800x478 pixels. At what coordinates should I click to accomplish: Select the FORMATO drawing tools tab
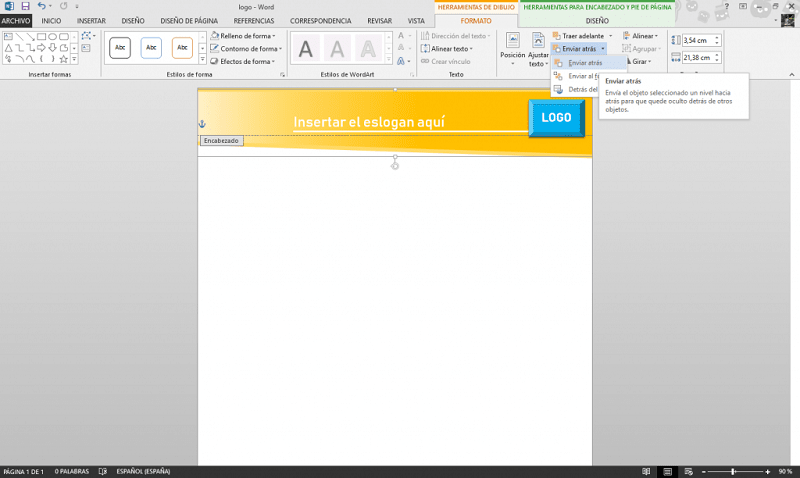pos(476,21)
